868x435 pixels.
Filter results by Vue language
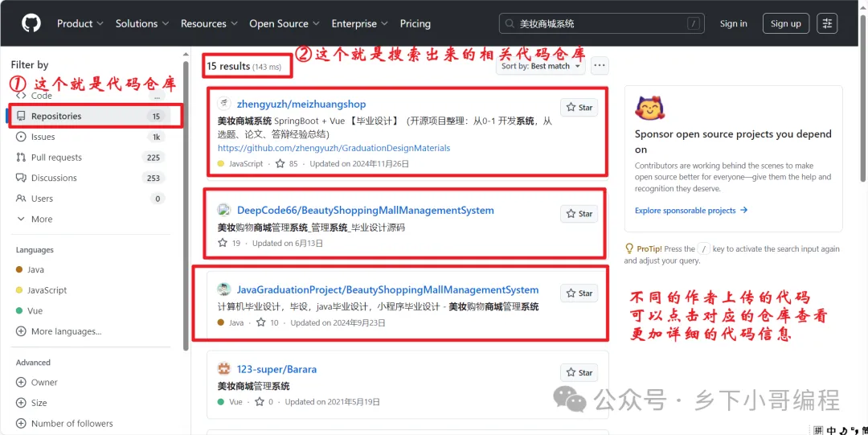[29, 311]
